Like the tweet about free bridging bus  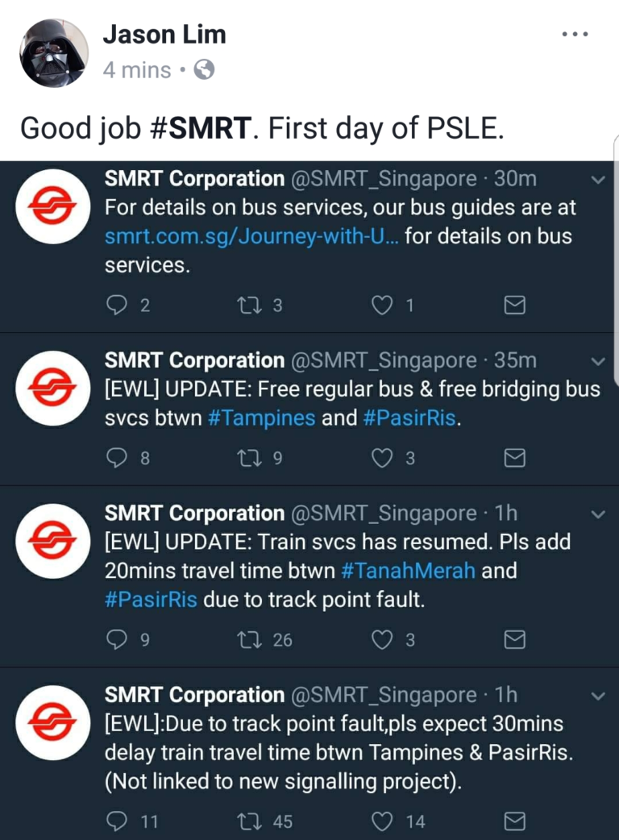[382, 459]
